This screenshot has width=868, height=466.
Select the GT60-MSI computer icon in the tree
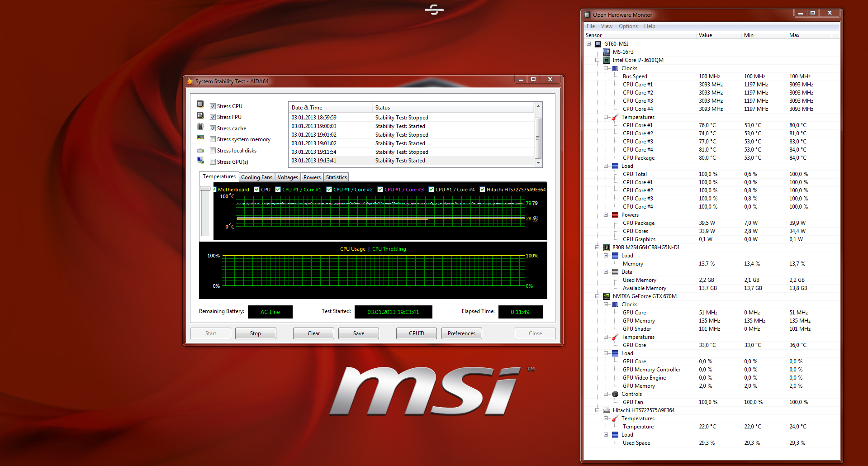(598, 44)
